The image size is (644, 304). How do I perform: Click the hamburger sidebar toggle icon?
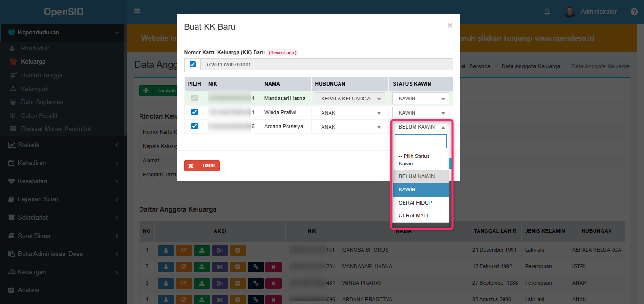click(137, 11)
